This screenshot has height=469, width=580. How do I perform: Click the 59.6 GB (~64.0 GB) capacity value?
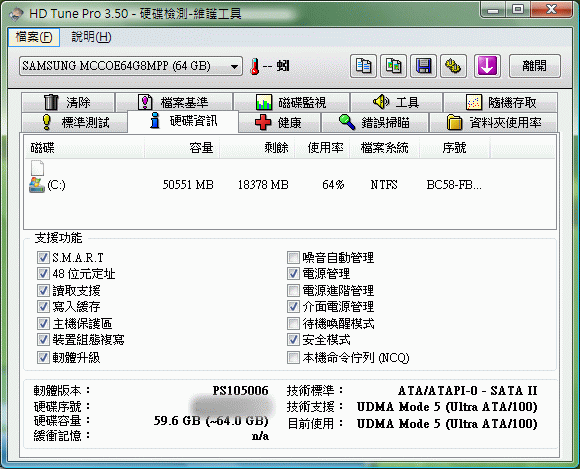[211, 421]
